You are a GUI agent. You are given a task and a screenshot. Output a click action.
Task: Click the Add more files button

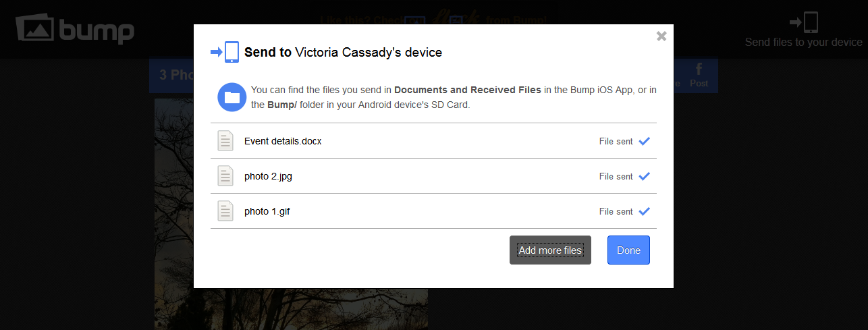[550, 250]
